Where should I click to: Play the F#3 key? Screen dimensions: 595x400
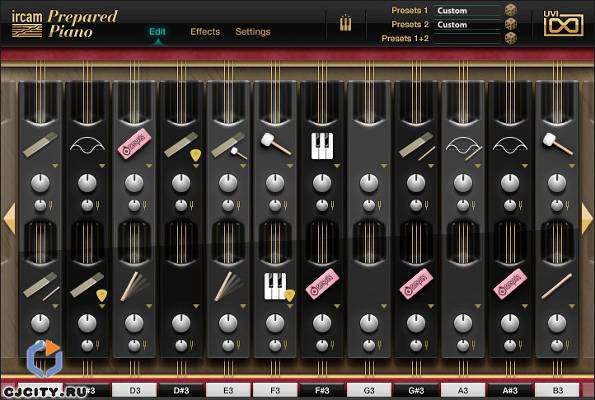tap(323, 391)
